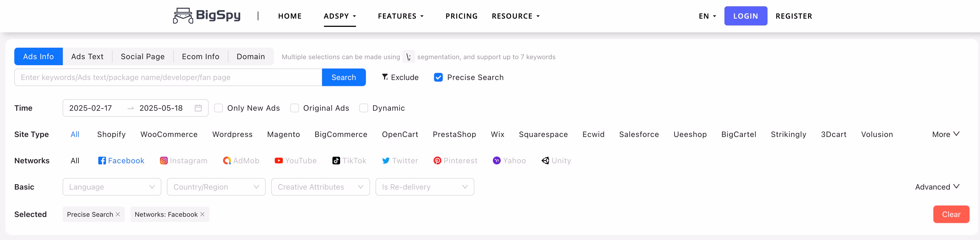Click the red Clear button
Image resolution: width=980 pixels, height=240 pixels.
tap(951, 215)
